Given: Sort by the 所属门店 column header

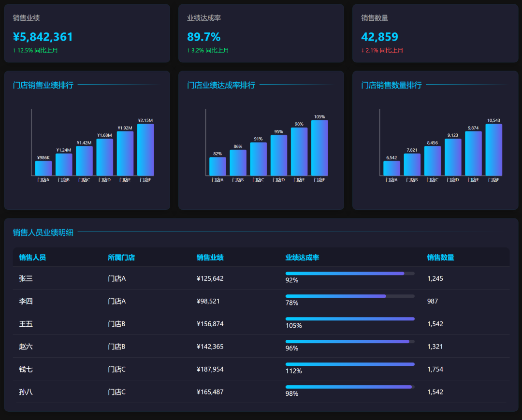Looking at the screenshot, I should (x=121, y=257).
